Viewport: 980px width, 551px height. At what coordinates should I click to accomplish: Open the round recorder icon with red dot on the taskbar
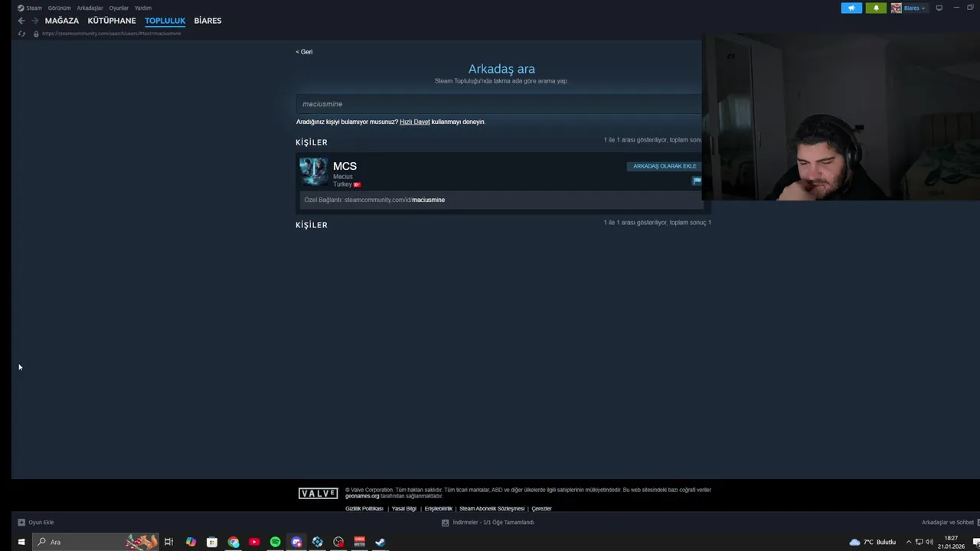(x=338, y=542)
